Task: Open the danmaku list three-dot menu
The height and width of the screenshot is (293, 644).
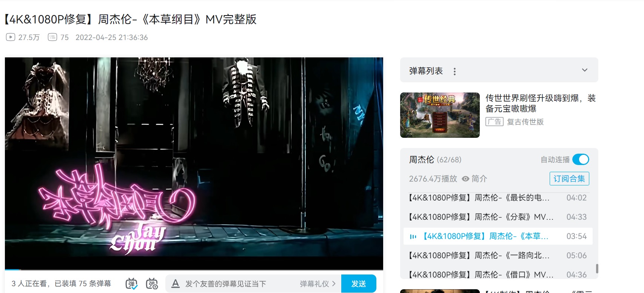Action: (x=454, y=71)
